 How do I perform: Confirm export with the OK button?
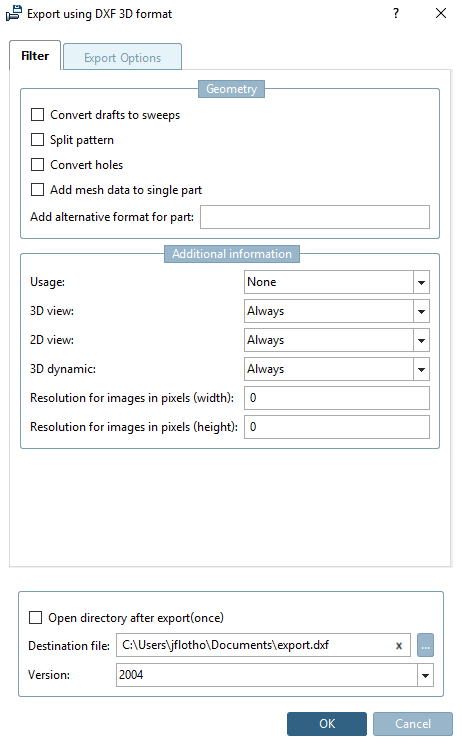tap(327, 724)
